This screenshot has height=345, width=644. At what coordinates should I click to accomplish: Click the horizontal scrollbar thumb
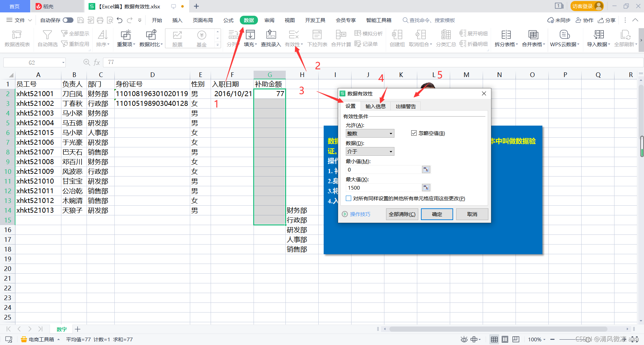coord(498,329)
